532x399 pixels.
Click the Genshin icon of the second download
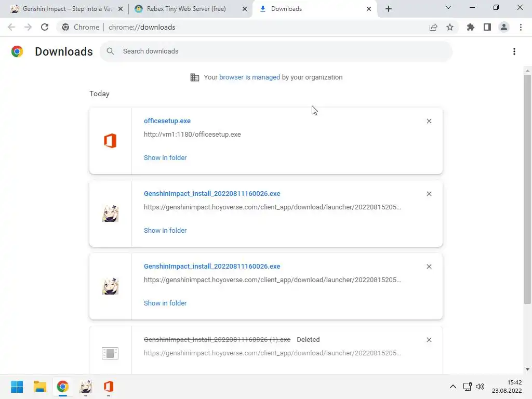click(x=110, y=214)
